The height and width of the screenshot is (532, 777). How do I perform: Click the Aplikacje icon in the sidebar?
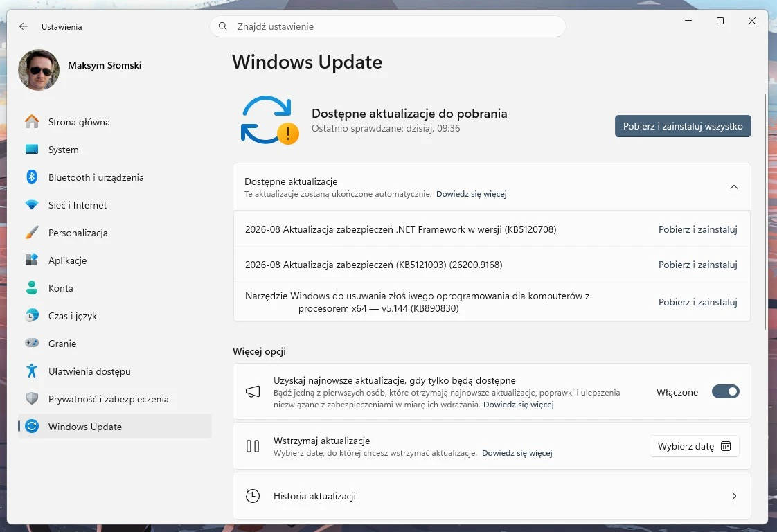(x=32, y=260)
